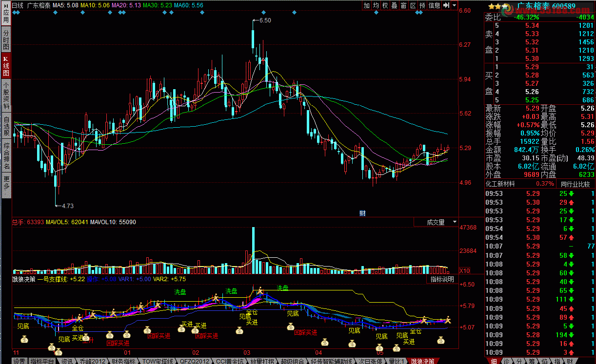
Task: Open the 自选股 sidebar tab
Action: (x=6, y=126)
